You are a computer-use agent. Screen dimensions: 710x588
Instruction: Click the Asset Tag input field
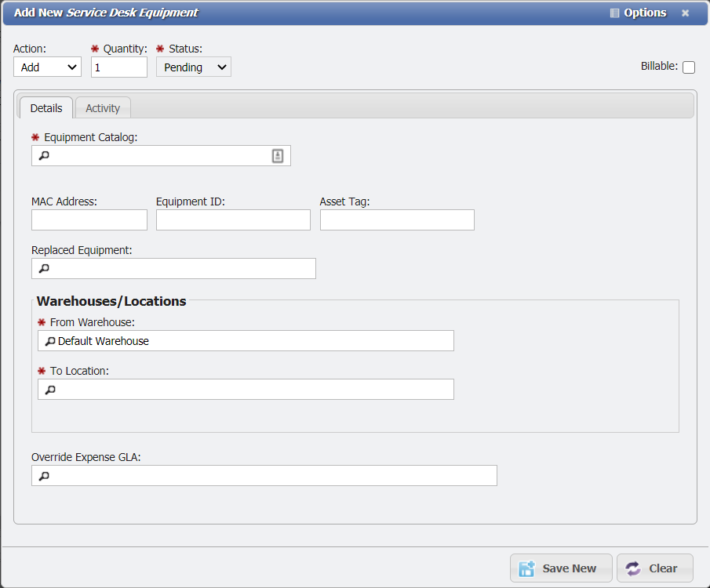396,220
